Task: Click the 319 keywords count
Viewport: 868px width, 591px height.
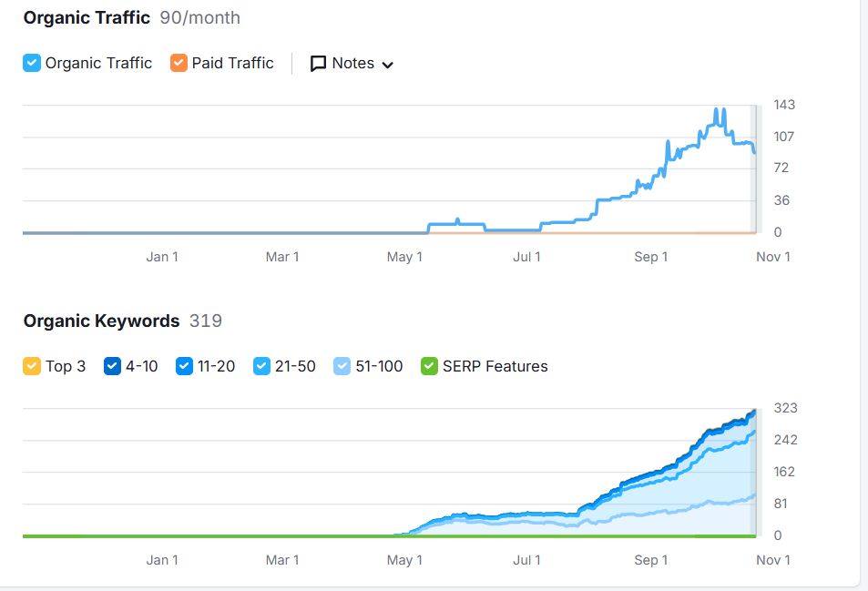Action: 205,321
